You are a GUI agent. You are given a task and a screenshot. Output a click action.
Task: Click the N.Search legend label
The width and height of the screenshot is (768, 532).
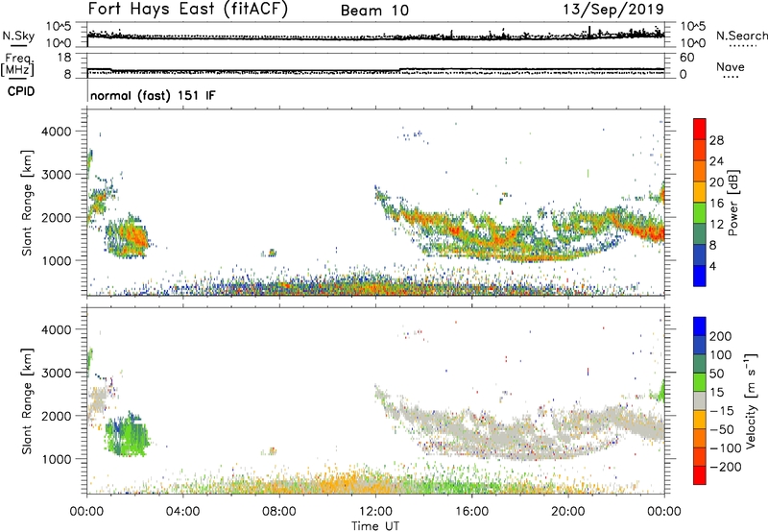[741, 36]
